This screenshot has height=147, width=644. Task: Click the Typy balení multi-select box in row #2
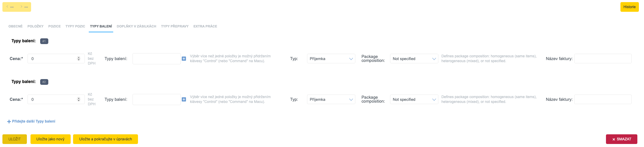pyautogui.click(x=156, y=99)
